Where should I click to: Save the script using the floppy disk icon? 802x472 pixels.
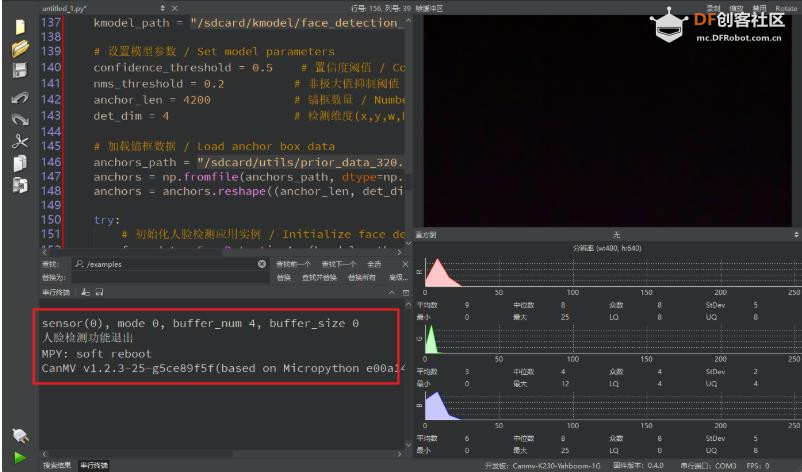pyautogui.click(x=19, y=70)
